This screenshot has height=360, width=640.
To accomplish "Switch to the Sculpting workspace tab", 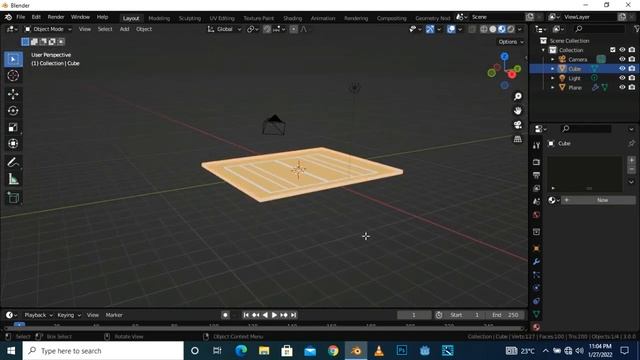I will coord(190,18).
